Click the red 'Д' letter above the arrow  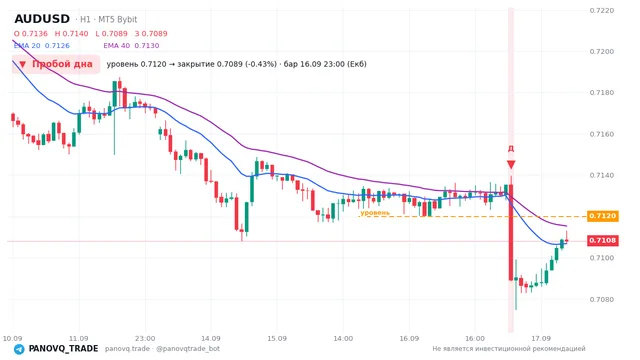[511, 149]
